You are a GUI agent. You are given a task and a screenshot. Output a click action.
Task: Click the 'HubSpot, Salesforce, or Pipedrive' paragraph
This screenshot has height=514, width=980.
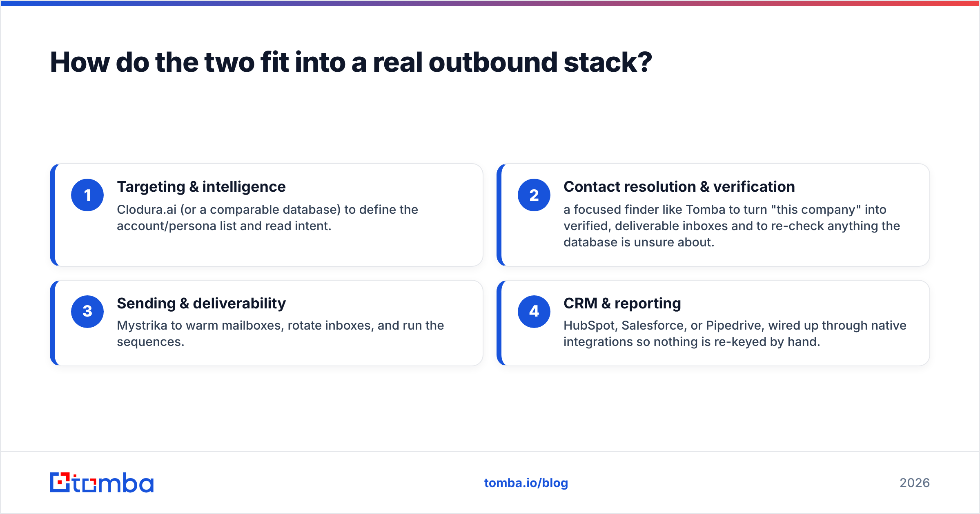tap(735, 333)
